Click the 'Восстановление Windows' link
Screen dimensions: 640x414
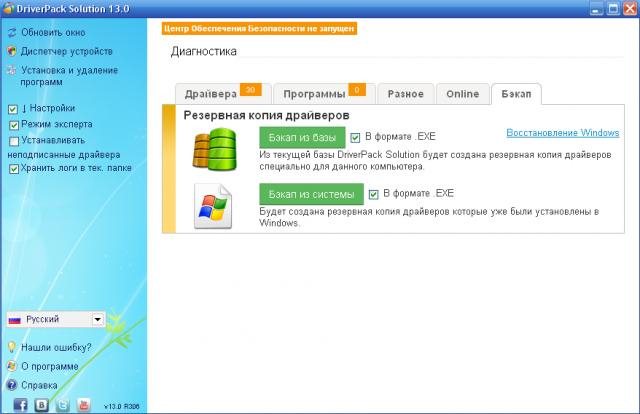click(x=562, y=133)
